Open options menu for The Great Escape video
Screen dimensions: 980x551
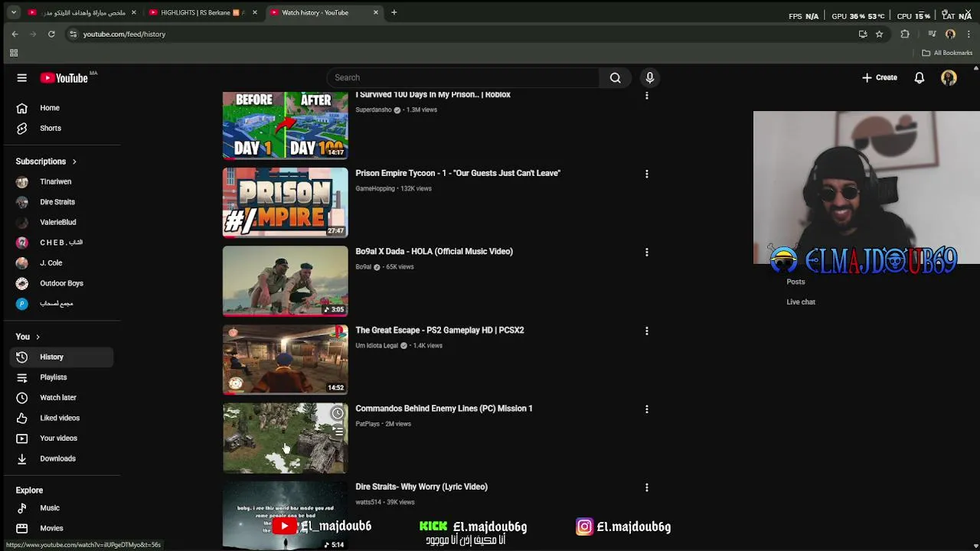point(647,331)
